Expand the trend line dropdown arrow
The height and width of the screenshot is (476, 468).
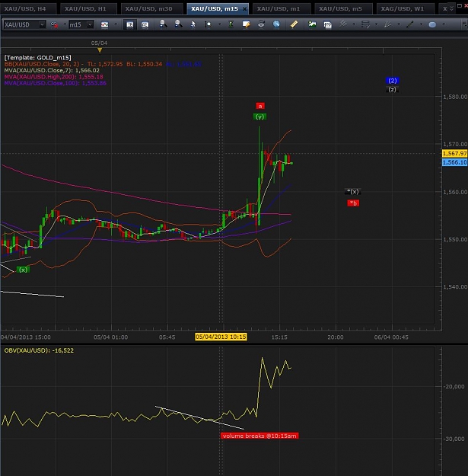click(x=421, y=24)
